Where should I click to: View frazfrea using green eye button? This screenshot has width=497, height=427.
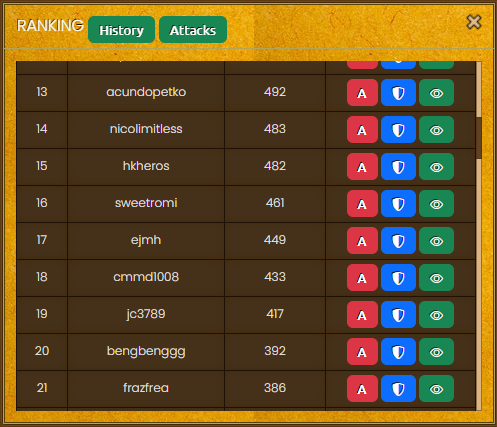pyautogui.click(x=436, y=389)
